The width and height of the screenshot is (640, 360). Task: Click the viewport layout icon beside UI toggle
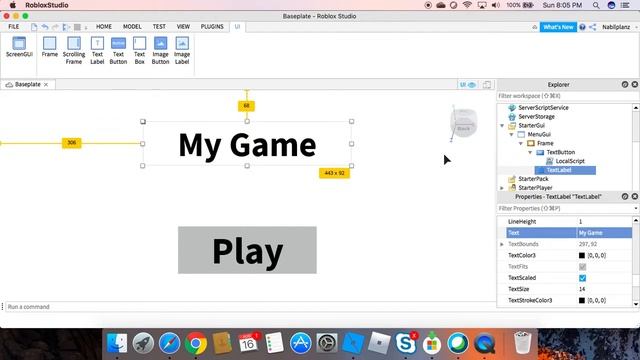(487, 84)
